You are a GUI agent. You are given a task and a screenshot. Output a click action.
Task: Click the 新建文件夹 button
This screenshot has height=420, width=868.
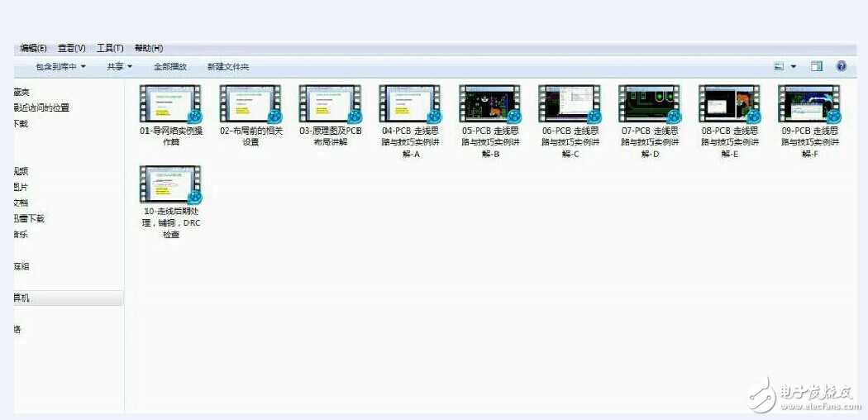[x=228, y=67]
